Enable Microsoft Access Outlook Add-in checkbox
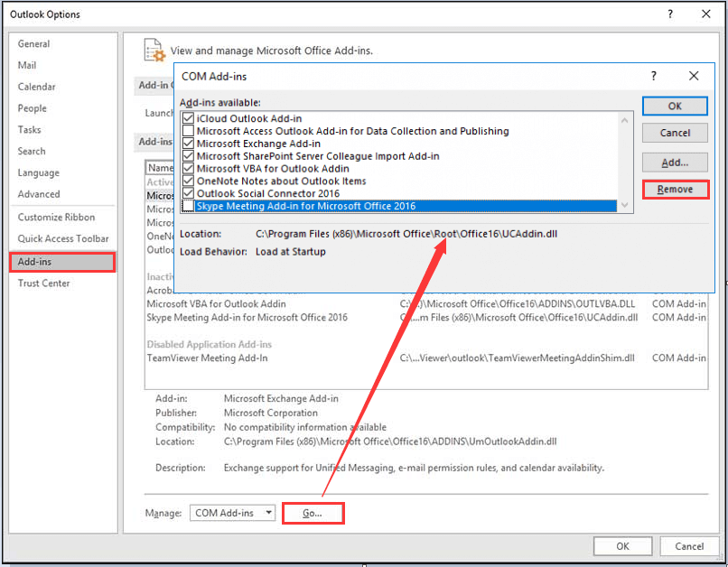Screen dimensions: 728x567 [x=188, y=131]
